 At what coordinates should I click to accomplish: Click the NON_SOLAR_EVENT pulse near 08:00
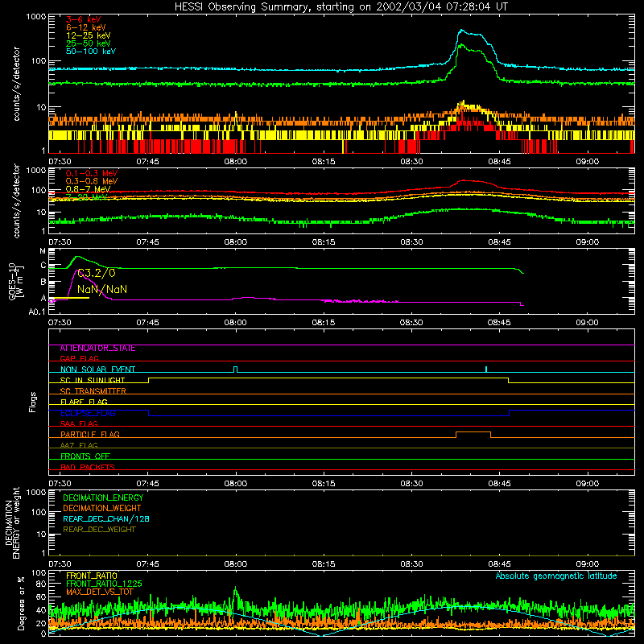tap(235, 369)
